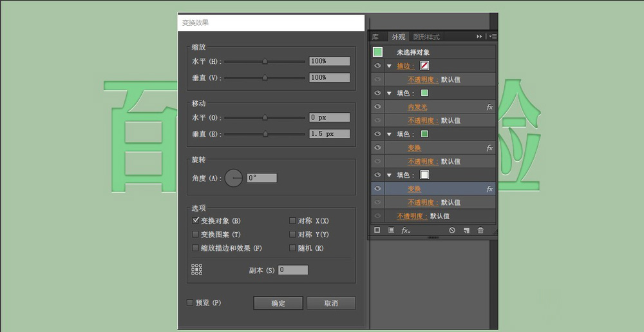644x332 pixels.
Task: Open 变换 link under dark green fill
Action: tap(414, 148)
